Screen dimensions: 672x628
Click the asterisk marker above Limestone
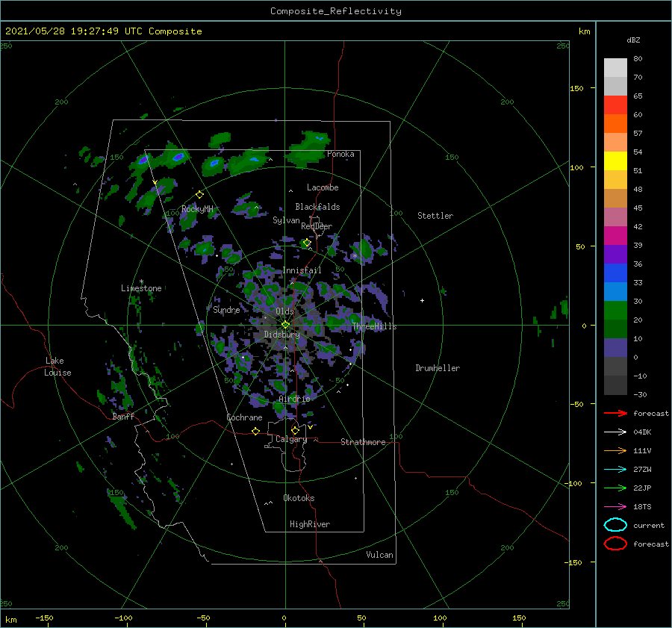(x=141, y=282)
